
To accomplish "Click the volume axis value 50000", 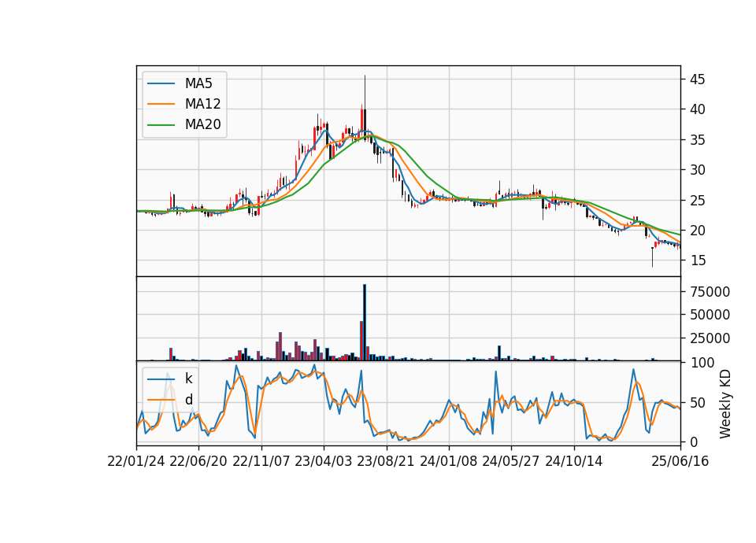I will pos(710,315).
